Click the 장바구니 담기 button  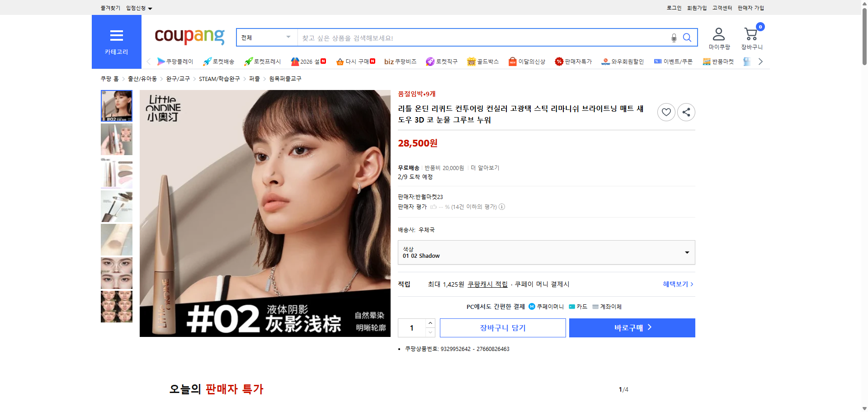pyautogui.click(x=502, y=327)
